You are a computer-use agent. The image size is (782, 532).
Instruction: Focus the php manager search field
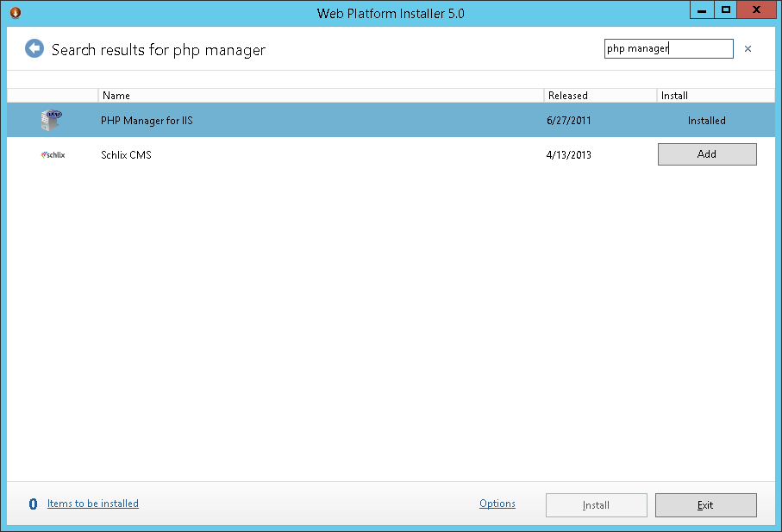pyautogui.click(x=669, y=49)
